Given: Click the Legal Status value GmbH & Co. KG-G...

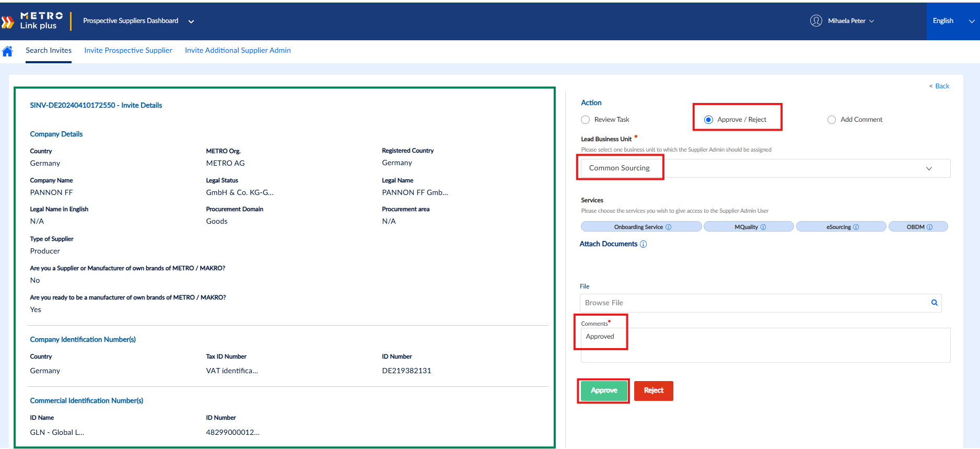Looking at the screenshot, I should click(x=240, y=192).
